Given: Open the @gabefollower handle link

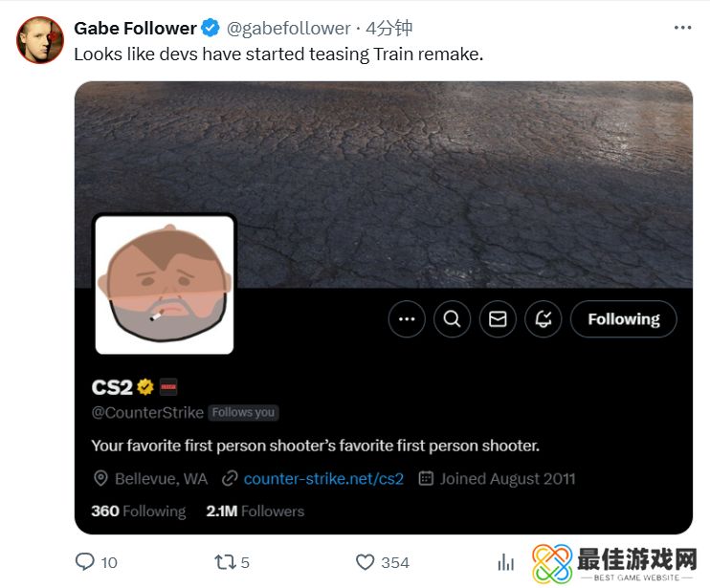Looking at the screenshot, I should (288, 29).
